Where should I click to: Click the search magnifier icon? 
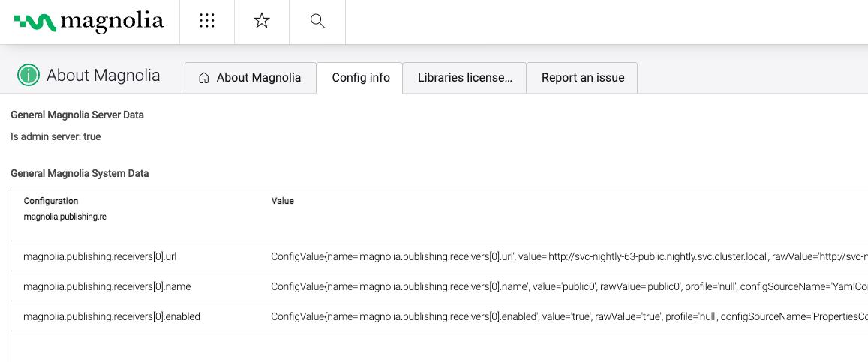point(317,22)
